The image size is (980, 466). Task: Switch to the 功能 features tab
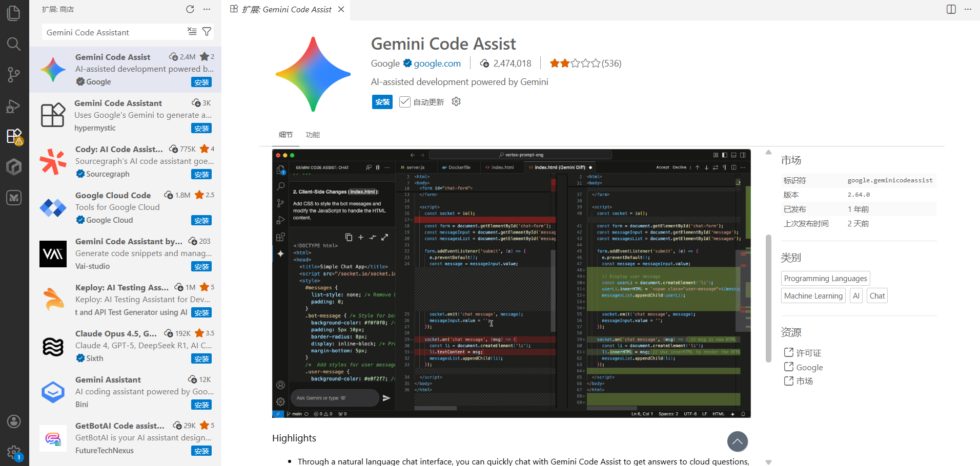(313, 135)
